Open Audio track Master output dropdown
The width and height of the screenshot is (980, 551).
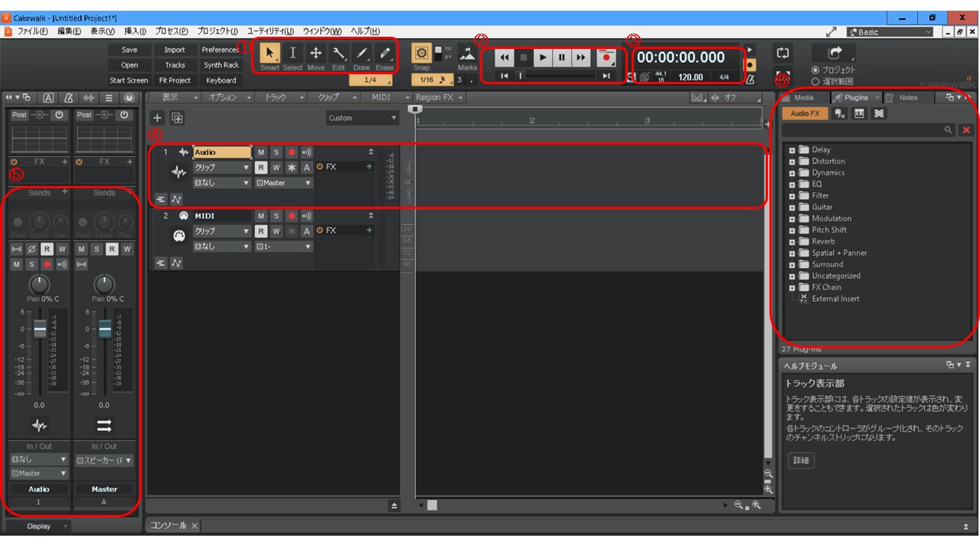284,183
